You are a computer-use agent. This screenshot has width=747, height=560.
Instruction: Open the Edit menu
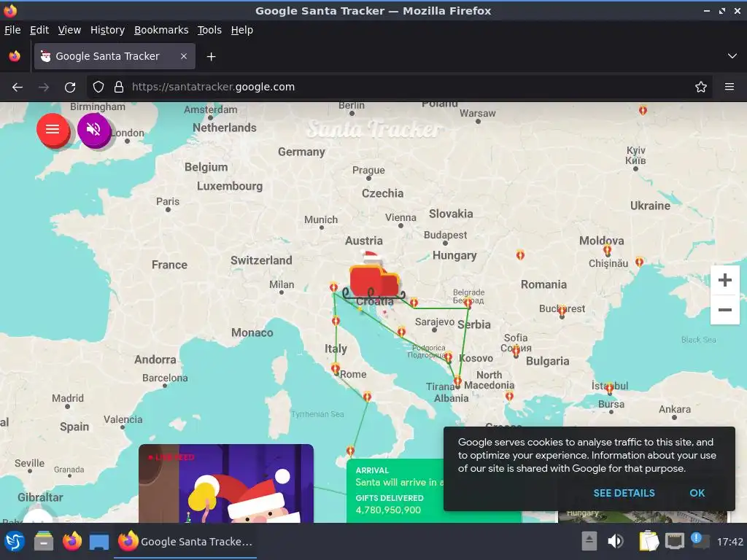(x=39, y=30)
